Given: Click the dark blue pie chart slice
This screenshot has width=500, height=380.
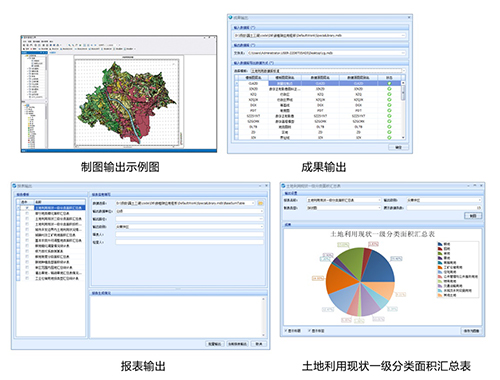Looking at the screenshot, I should point(378,267).
